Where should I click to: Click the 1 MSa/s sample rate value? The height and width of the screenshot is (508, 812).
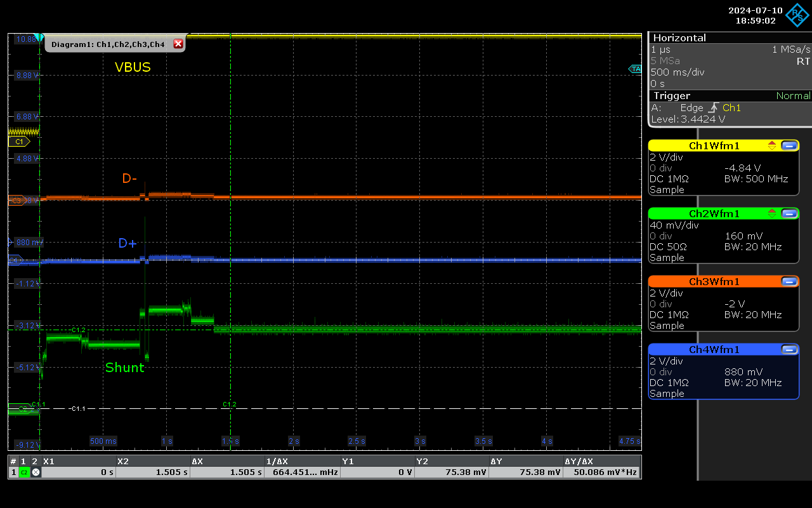tap(791, 50)
